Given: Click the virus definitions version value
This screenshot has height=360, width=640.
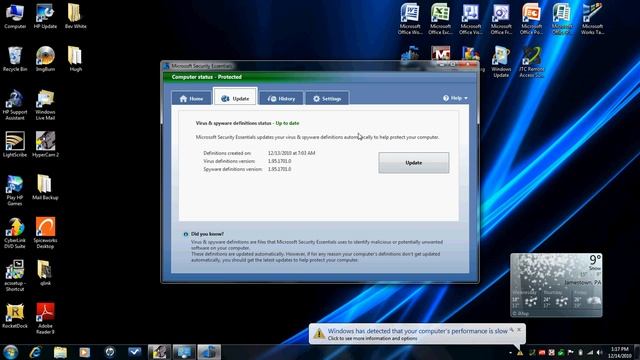Looking at the screenshot, I should 280,161.
